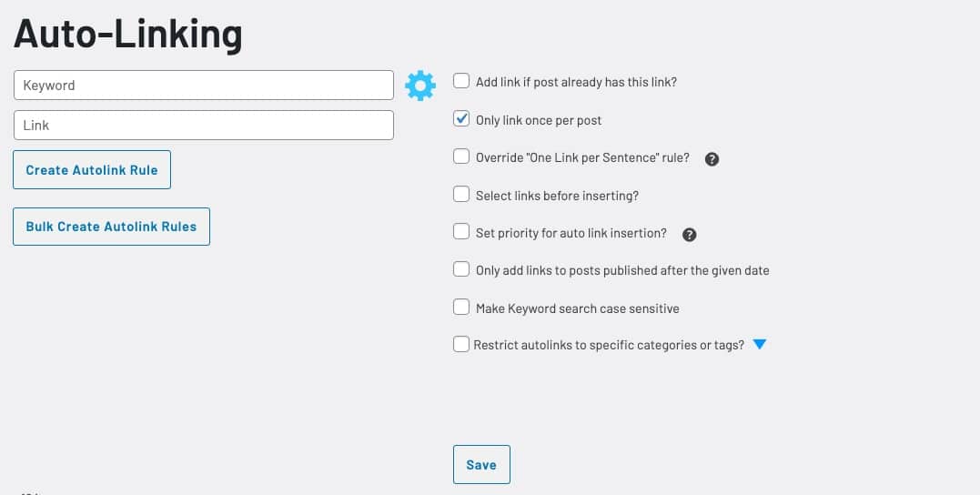Check "Restrict autolinks to specific categories or tags" box
980x495 pixels.
pyautogui.click(x=461, y=344)
